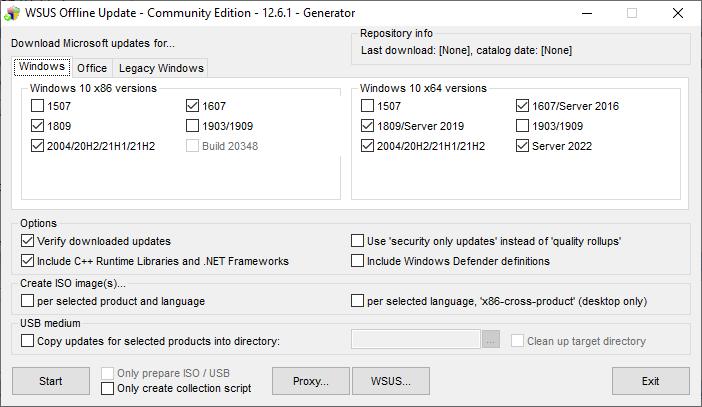Image resolution: width=702 pixels, height=407 pixels.
Task: Uncheck the 1607/Server 2016 checkbox
Action: [522, 106]
